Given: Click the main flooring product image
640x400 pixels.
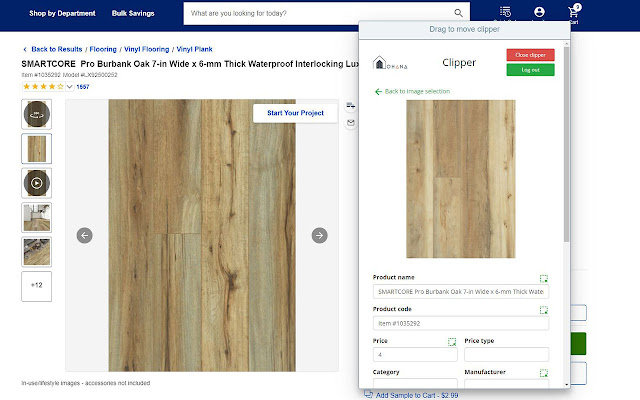Looking at the screenshot, I should coord(202,235).
